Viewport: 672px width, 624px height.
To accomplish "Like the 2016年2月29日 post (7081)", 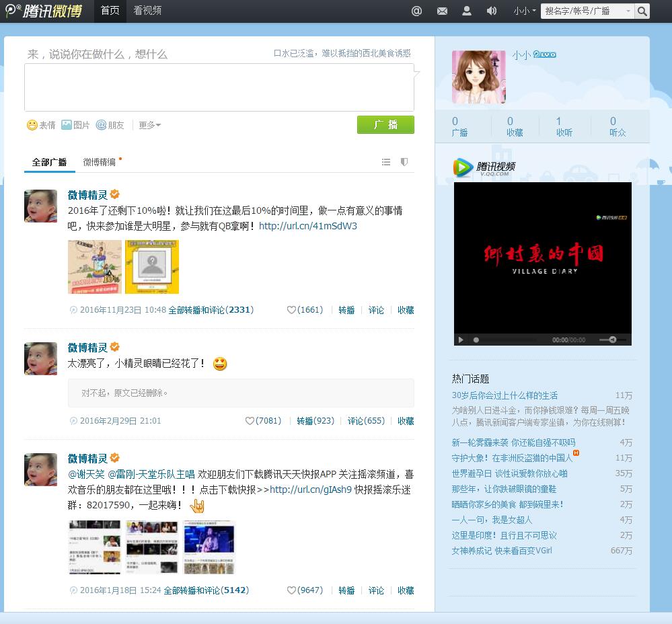I will tap(263, 421).
